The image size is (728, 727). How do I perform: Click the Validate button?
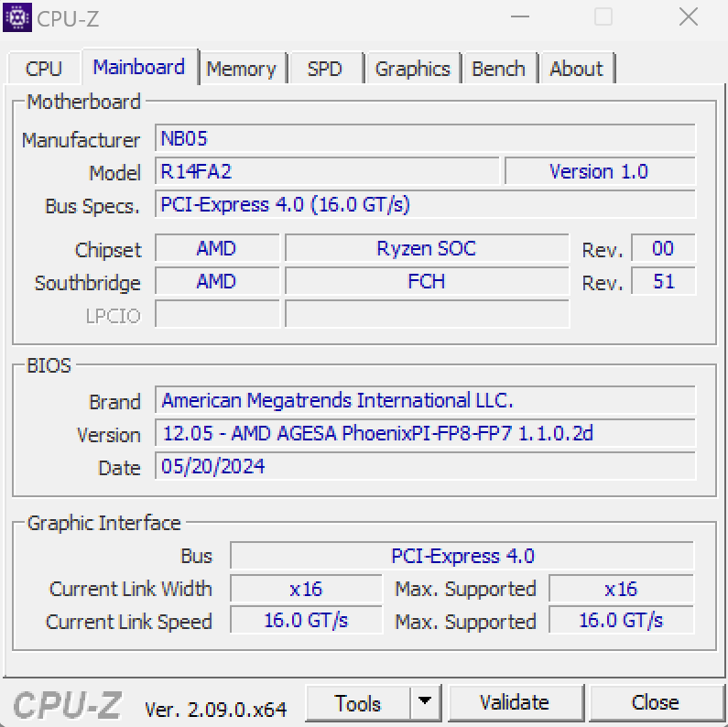coord(515,703)
